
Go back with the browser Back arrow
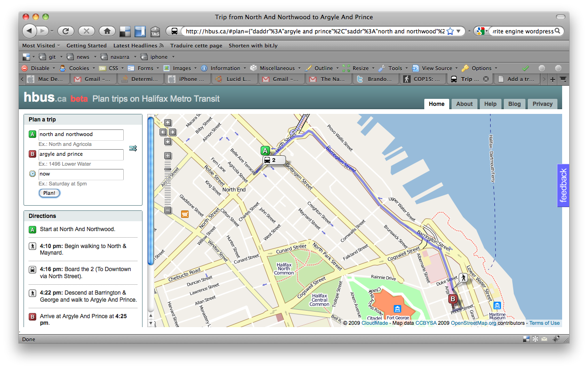click(29, 31)
